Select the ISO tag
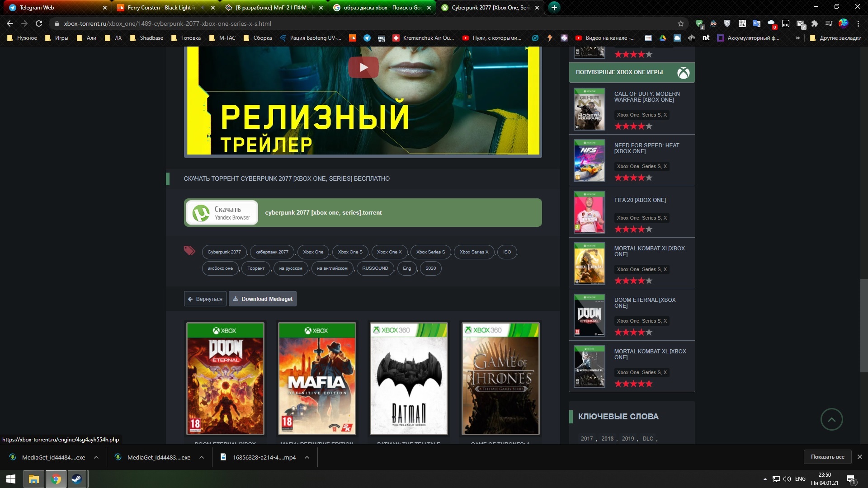This screenshot has height=488, width=868. pyautogui.click(x=507, y=252)
